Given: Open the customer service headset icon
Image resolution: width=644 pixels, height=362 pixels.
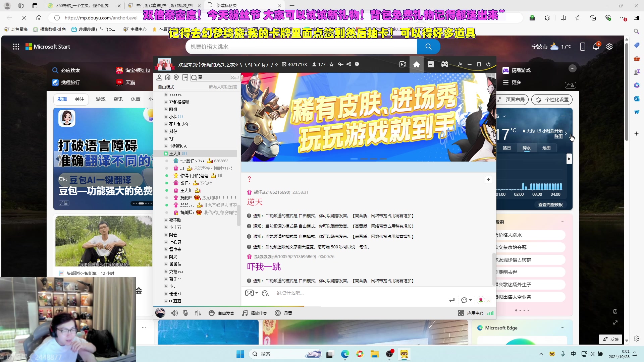Looking at the screenshot, I should (x=168, y=77).
